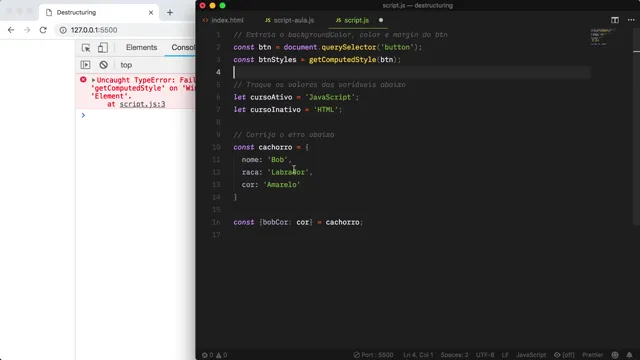Toggle the DevTools device toolbar icon
The width and height of the screenshot is (640, 360).
click(102, 48)
